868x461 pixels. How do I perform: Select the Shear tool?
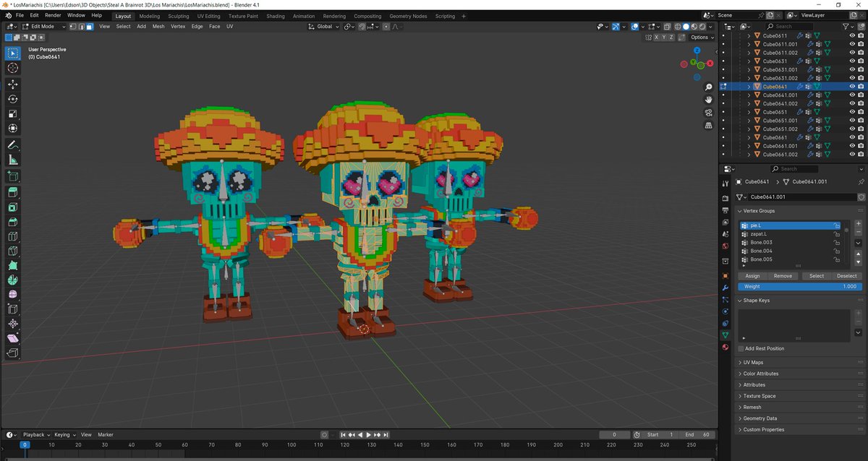[13, 338]
